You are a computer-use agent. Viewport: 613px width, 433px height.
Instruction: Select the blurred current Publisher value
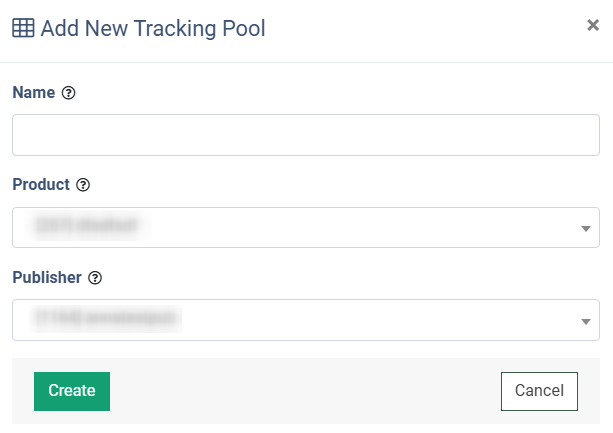[106, 318]
